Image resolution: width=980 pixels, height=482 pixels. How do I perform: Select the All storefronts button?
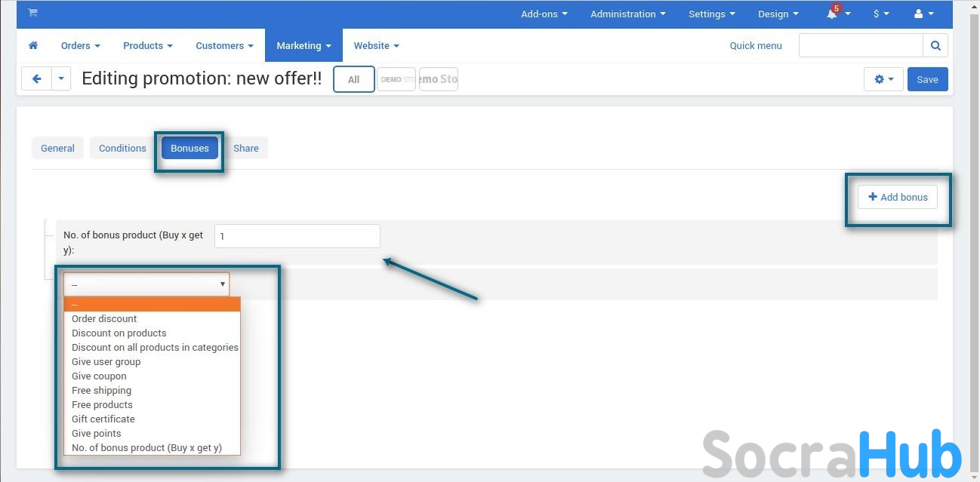pyautogui.click(x=353, y=79)
